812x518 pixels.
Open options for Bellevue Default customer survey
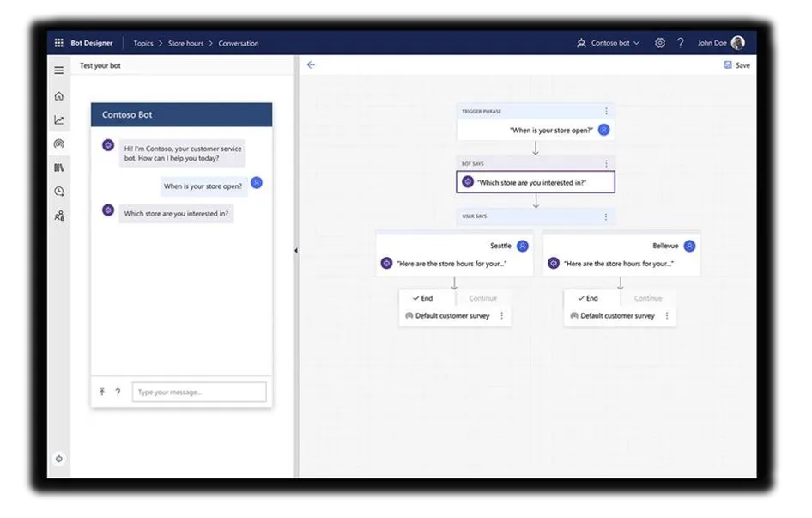[x=667, y=316]
